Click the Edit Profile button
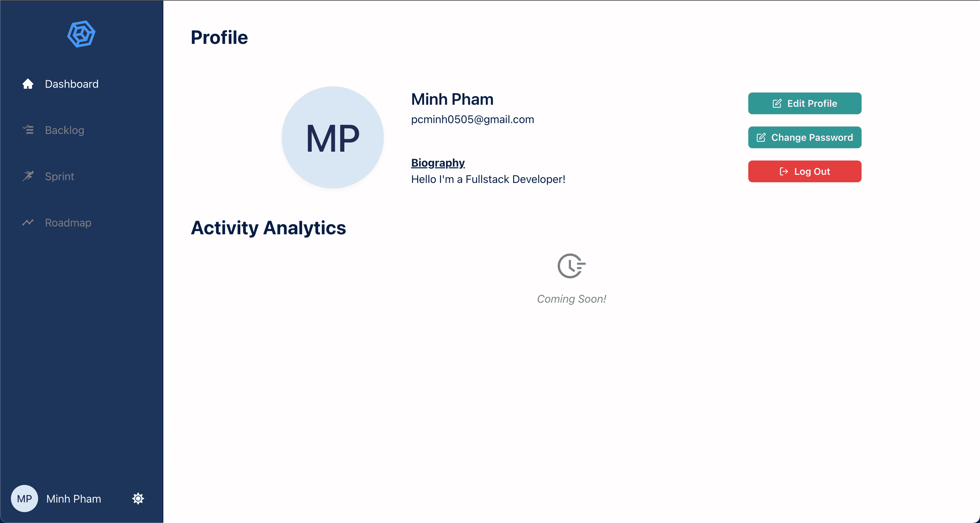The height and width of the screenshot is (523, 980). [x=805, y=103]
